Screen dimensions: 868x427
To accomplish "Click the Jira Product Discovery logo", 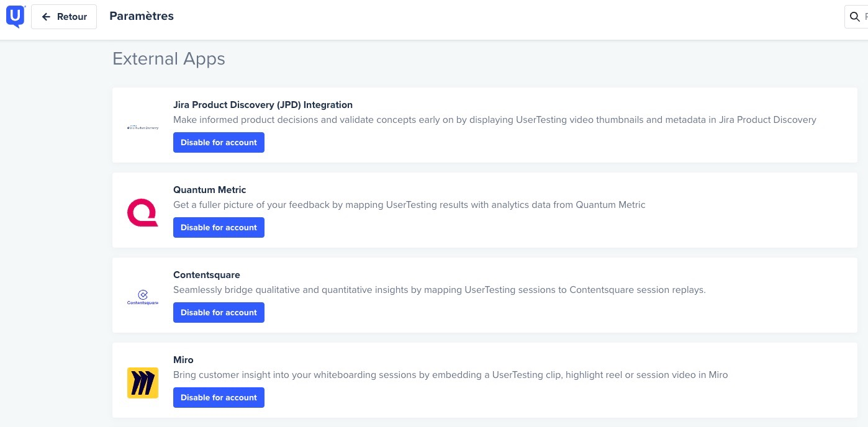I will coord(143,128).
